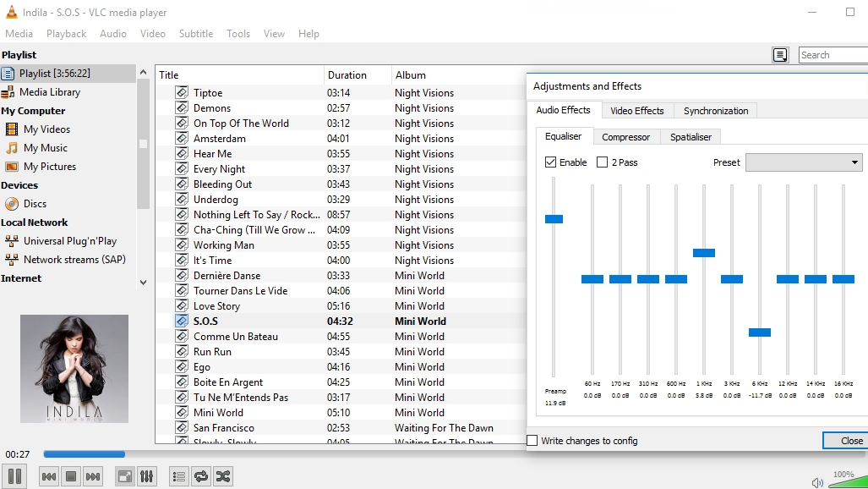Screen dimensions: 868x489
Task: Click the 60 Hz band slider handle
Action: pyautogui.click(x=592, y=279)
